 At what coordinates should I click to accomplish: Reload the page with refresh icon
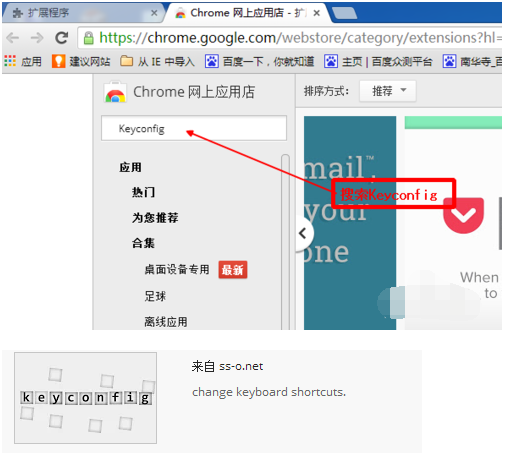61,38
